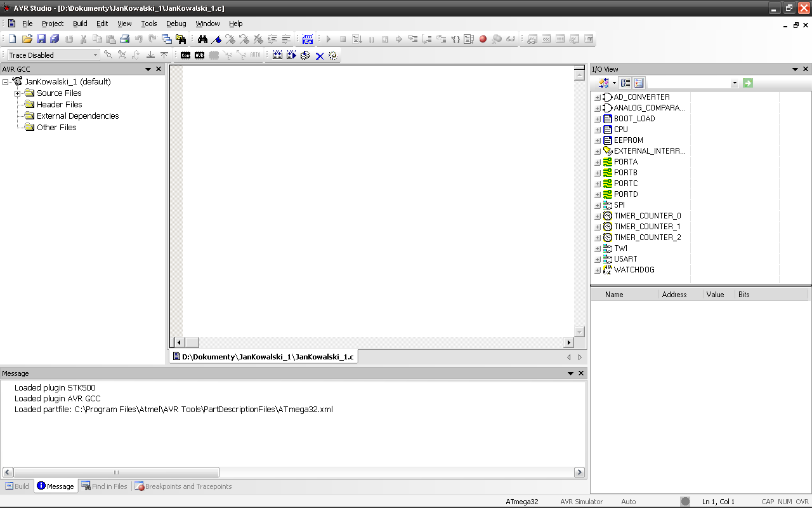The width and height of the screenshot is (812, 508).
Task: Open the Debug menu
Action: pos(176,23)
